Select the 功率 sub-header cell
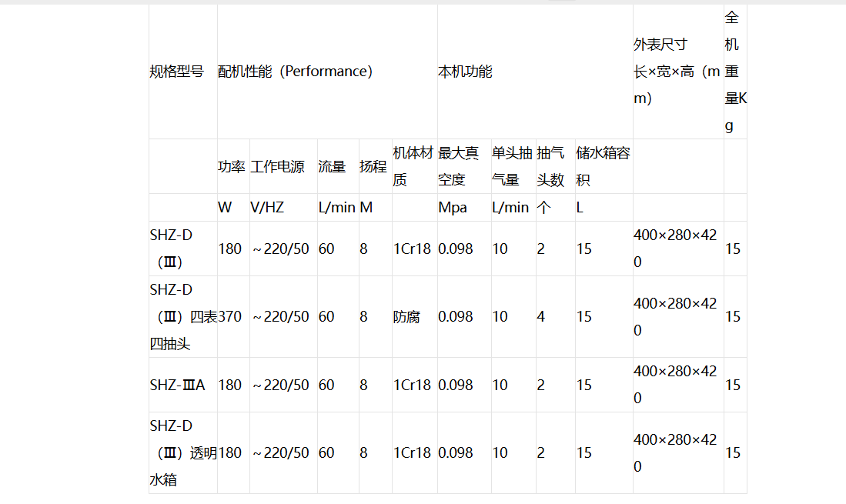 point(231,166)
